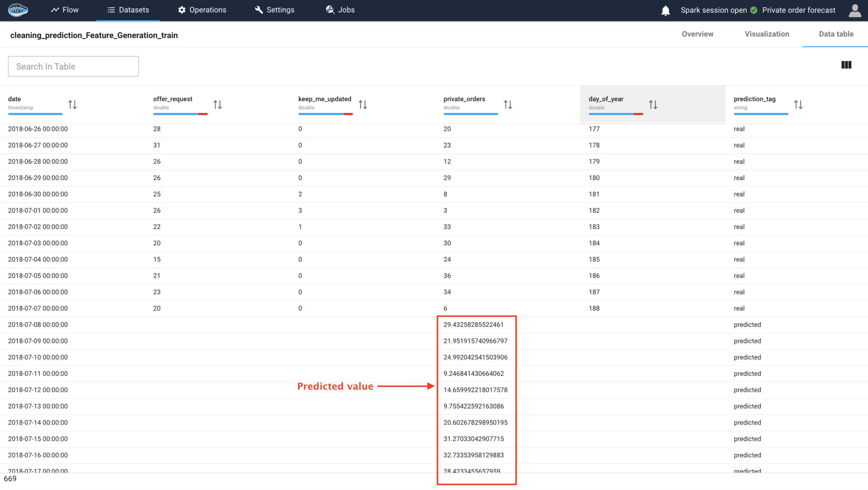Open the offer_request sort control

[x=217, y=104]
